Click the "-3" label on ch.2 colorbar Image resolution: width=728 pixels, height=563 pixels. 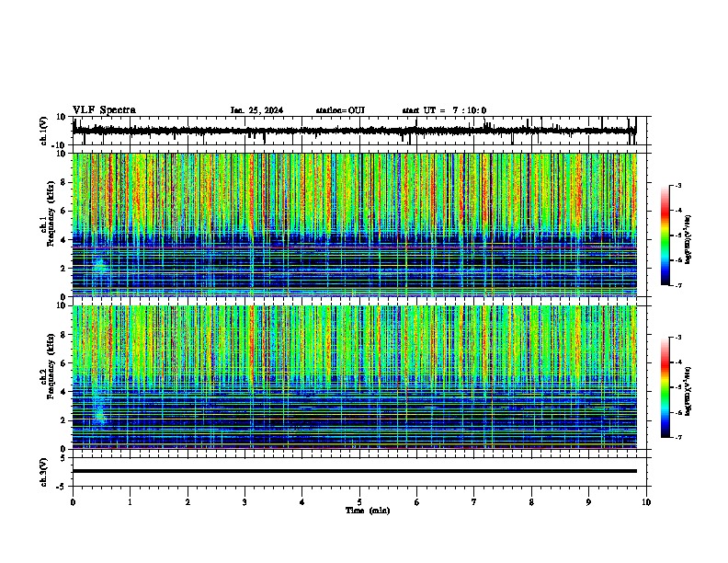677,338
